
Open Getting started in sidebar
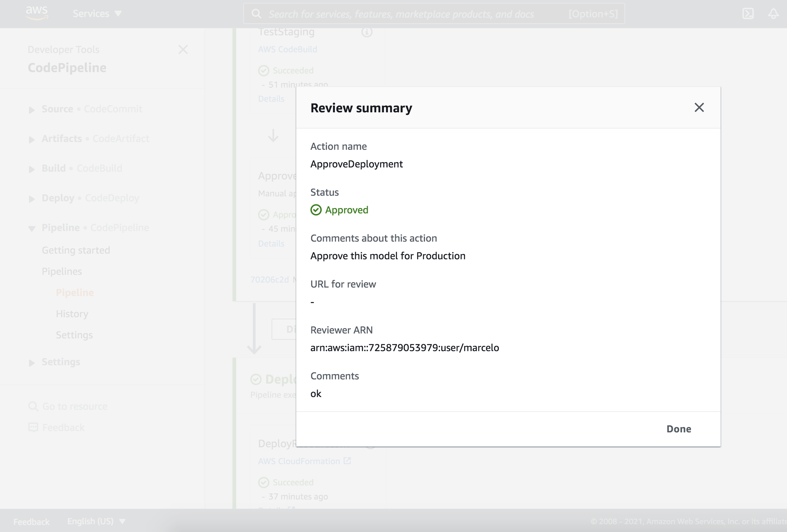tap(76, 250)
